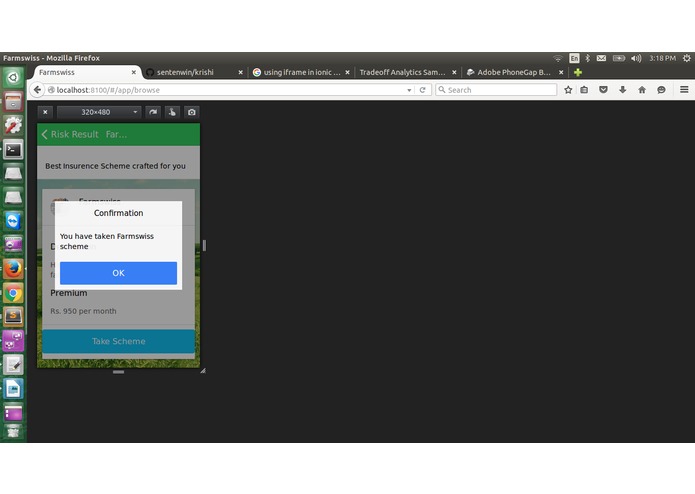Click the Take Scheme button

[x=118, y=341]
